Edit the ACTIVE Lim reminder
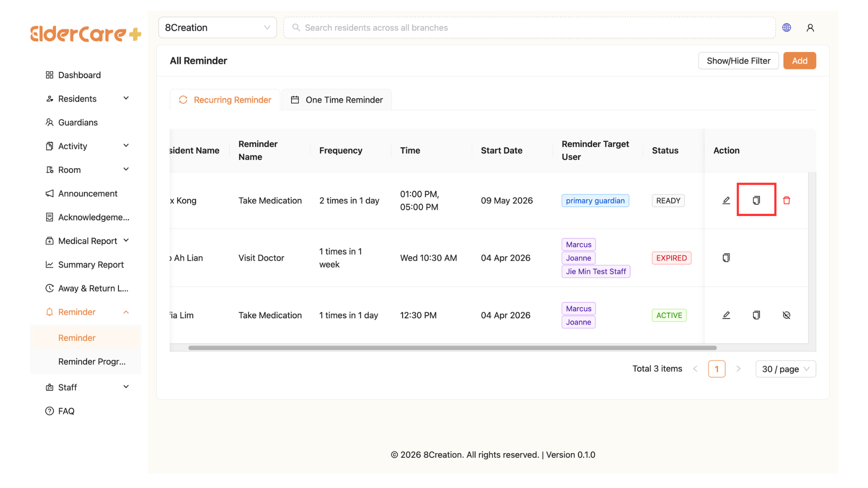This screenshot has width=868, height=488. [x=726, y=315]
